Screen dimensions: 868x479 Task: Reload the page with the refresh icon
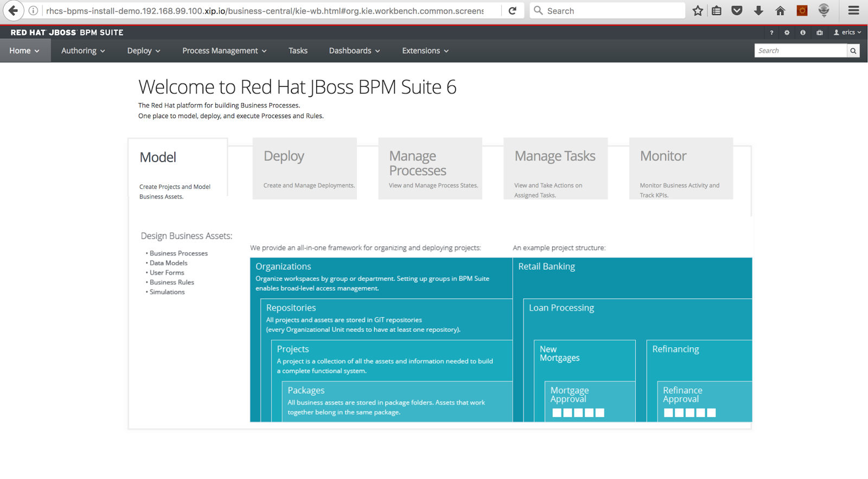(512, 11)
